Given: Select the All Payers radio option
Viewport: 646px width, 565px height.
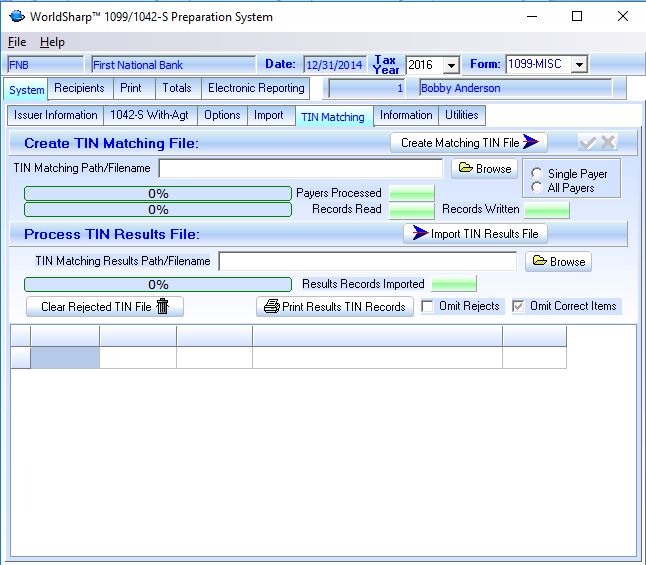Looking at the screenshot, I should point(538,188).
